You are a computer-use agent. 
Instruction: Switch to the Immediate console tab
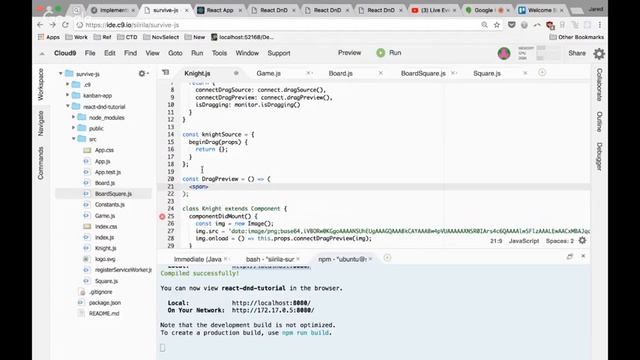[x=198, y=259]
